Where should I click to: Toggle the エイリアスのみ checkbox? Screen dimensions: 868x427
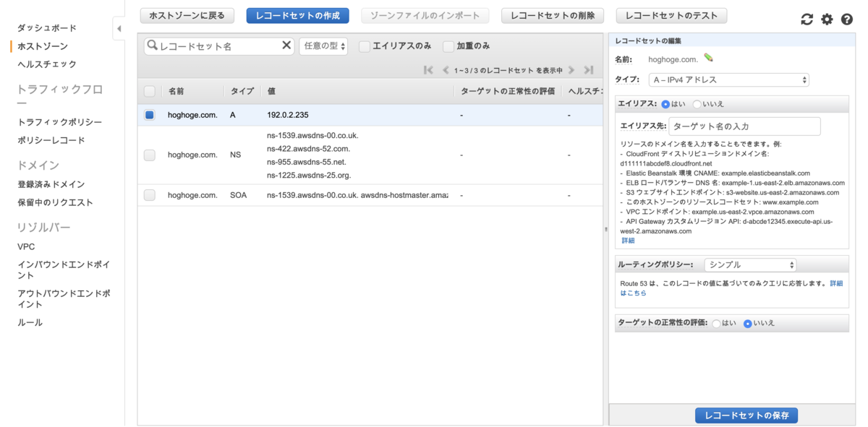(x=365, y=46)
